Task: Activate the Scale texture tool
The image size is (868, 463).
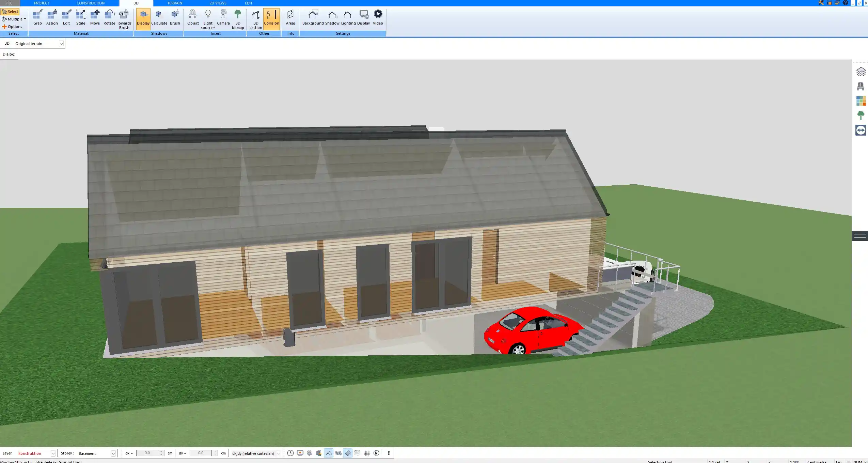Action: click(x=80, y=17)
